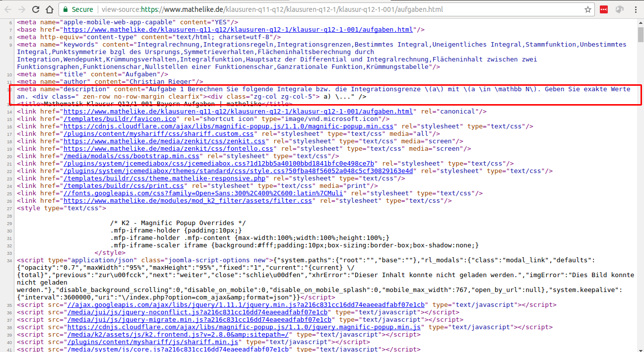This screenshot has height=352, width=644.
Task: Open the jquery.magnific-popup.min.js link
Action: 244,327
